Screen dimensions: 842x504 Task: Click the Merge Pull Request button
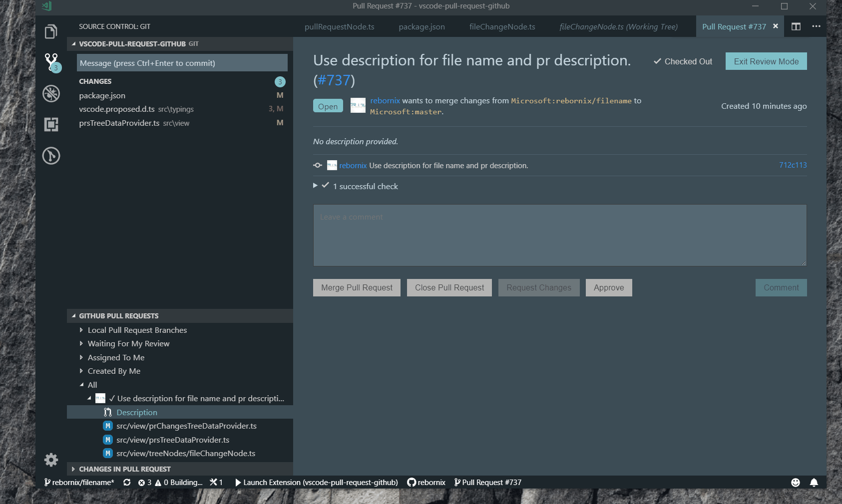pyautogui.click(x=356, y=287)
